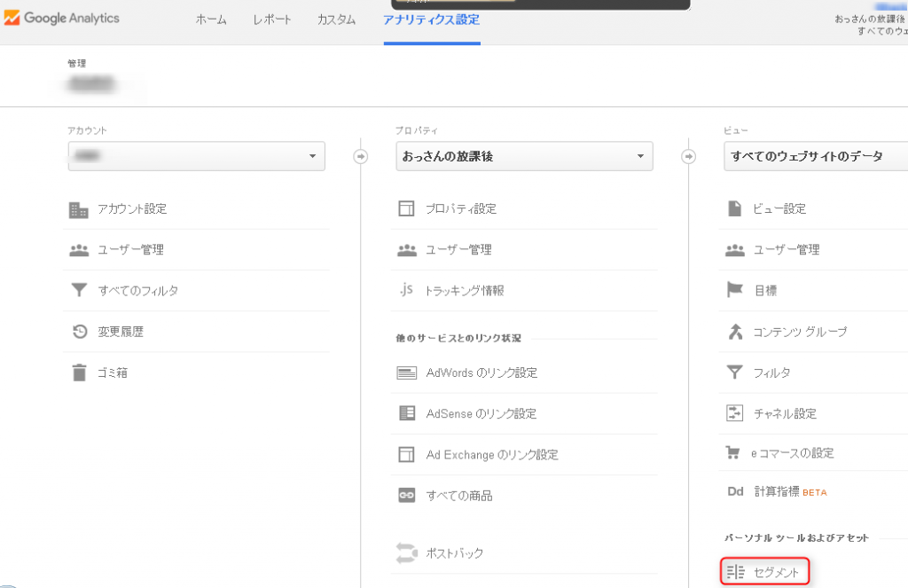Expand the おっさんの放課後 property dropdown

(524, 156)
